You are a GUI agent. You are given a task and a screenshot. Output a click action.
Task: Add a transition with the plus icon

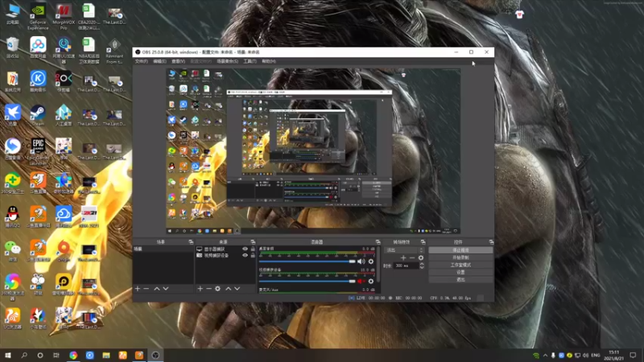click(403, 257)
